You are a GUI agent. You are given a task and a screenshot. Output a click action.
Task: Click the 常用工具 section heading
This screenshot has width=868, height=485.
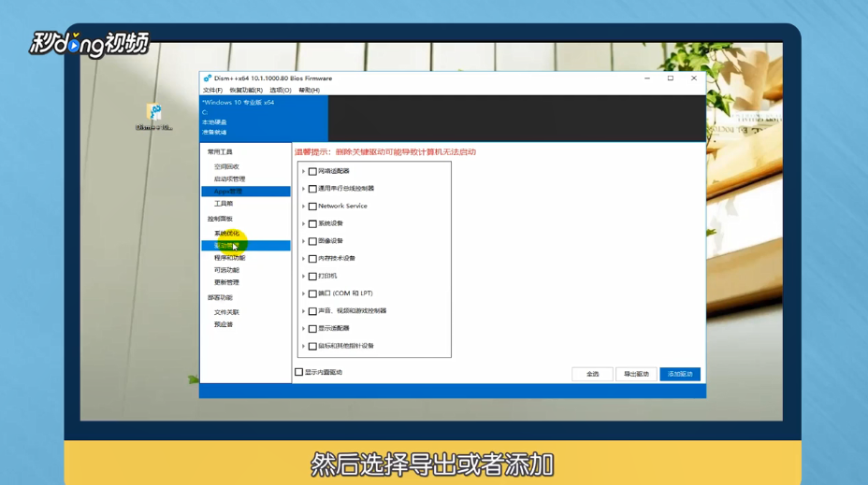tap(220, 152)
